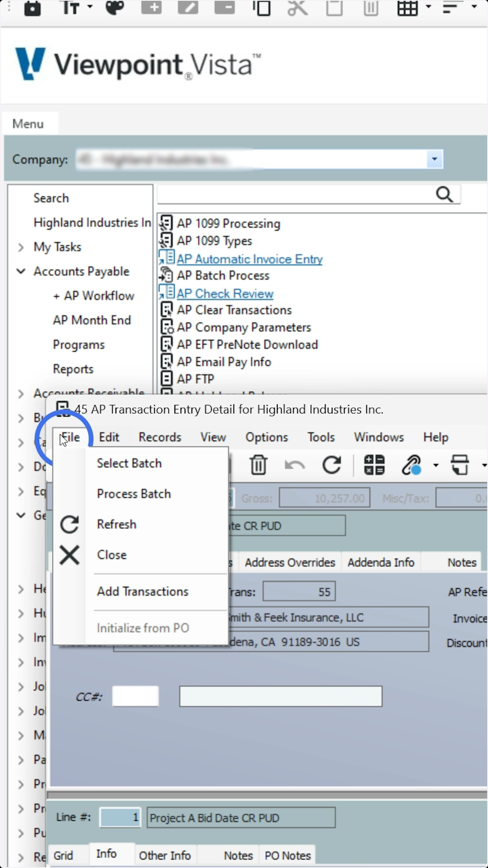Click the CC# input field
488x868 pixels.
pos(135,696)
